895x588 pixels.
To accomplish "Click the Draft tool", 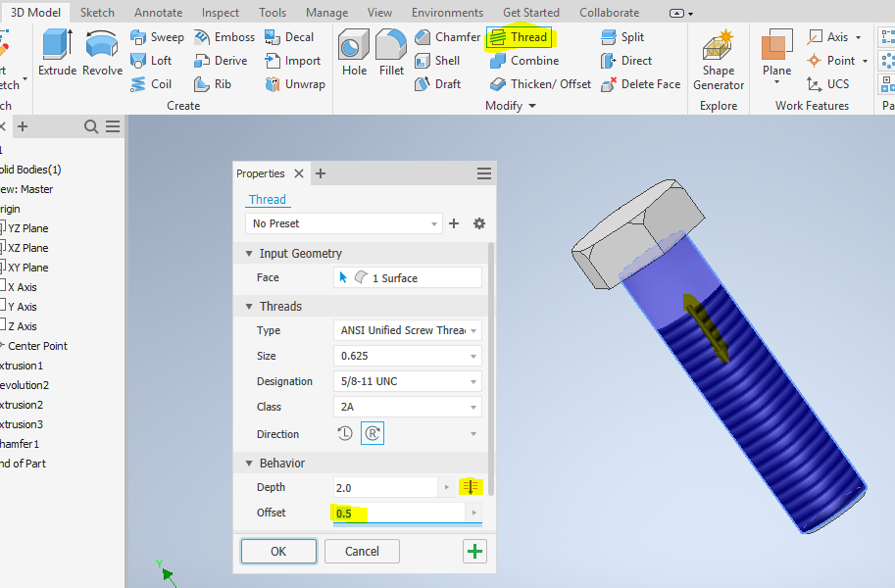I will click(x=438, y=84).
